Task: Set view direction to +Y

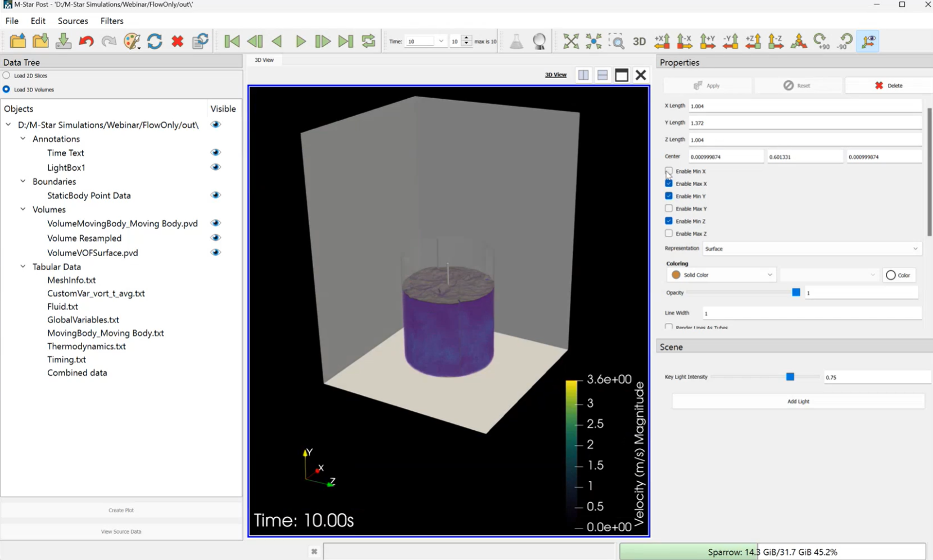Action: (708, 41)
